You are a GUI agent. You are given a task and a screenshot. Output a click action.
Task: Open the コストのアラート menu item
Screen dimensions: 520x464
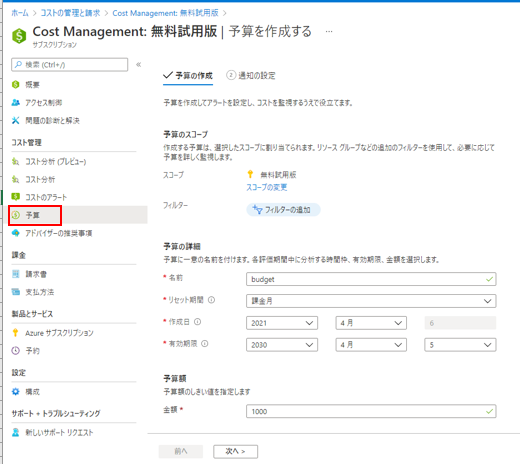point(46,197)
